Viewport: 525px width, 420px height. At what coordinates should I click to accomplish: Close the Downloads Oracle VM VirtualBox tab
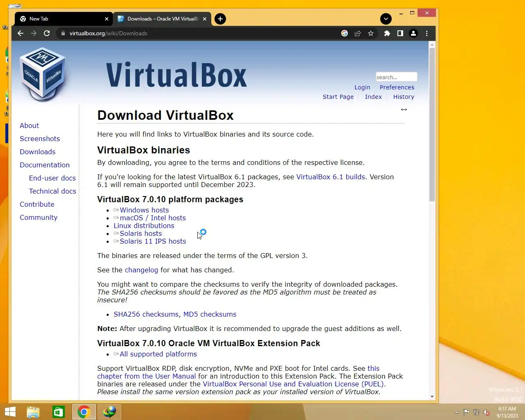tap(205, 19)
